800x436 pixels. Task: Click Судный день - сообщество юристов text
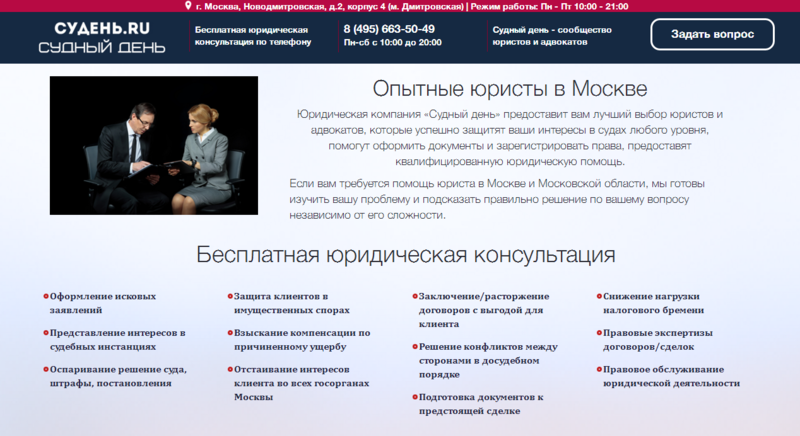pos(552,36)
